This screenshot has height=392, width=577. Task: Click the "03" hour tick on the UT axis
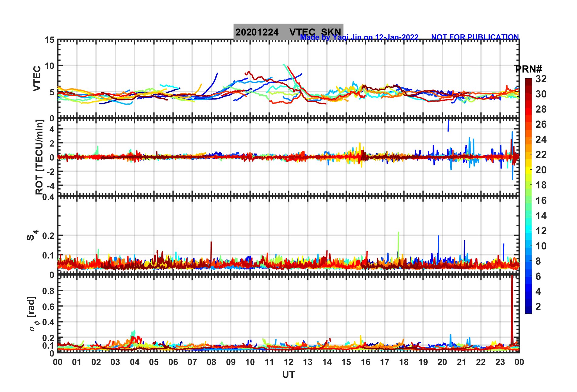tap(115, 362)
